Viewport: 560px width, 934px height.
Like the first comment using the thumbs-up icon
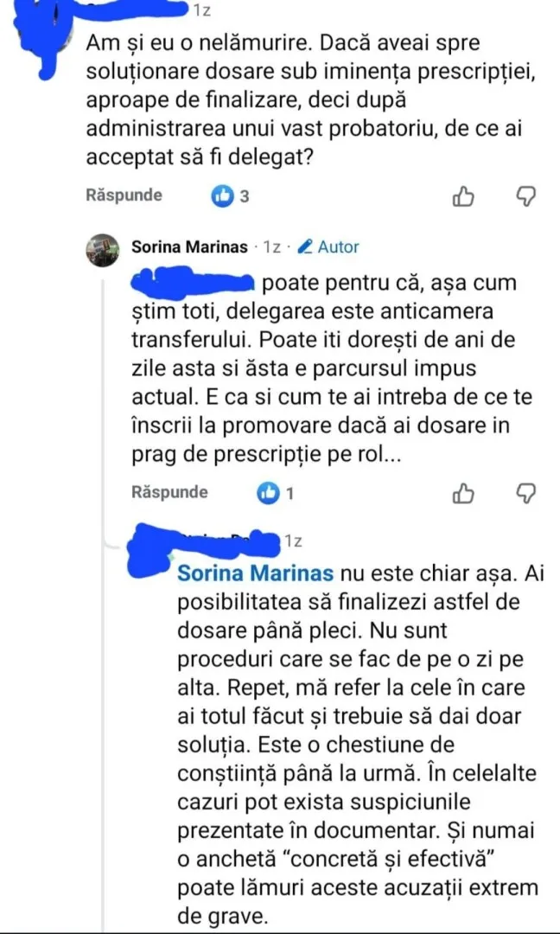coord(464,196)
